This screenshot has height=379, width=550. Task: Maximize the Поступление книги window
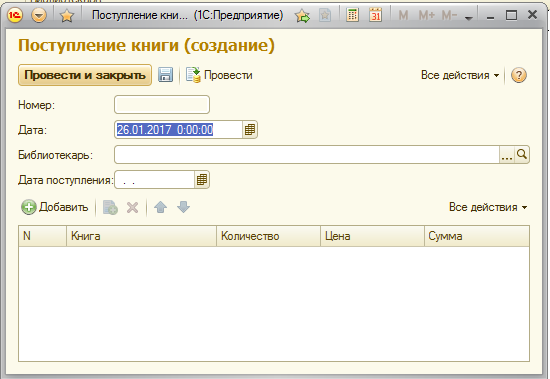point(511,15)
